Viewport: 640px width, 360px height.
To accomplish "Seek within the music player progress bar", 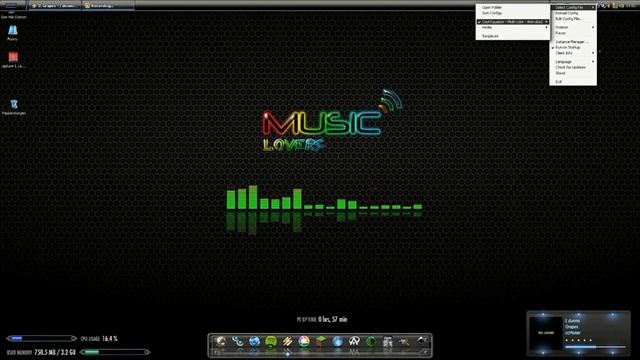I will coord(595,347).
